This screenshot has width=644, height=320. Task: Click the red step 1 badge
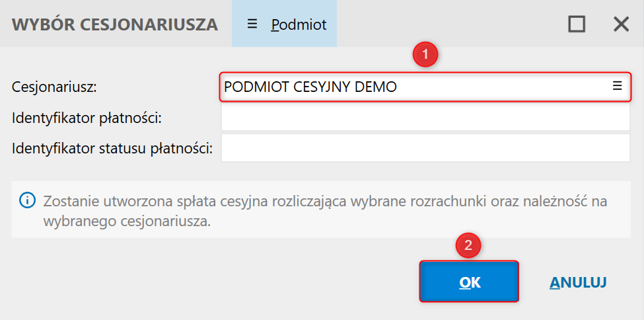pos(425,55)
